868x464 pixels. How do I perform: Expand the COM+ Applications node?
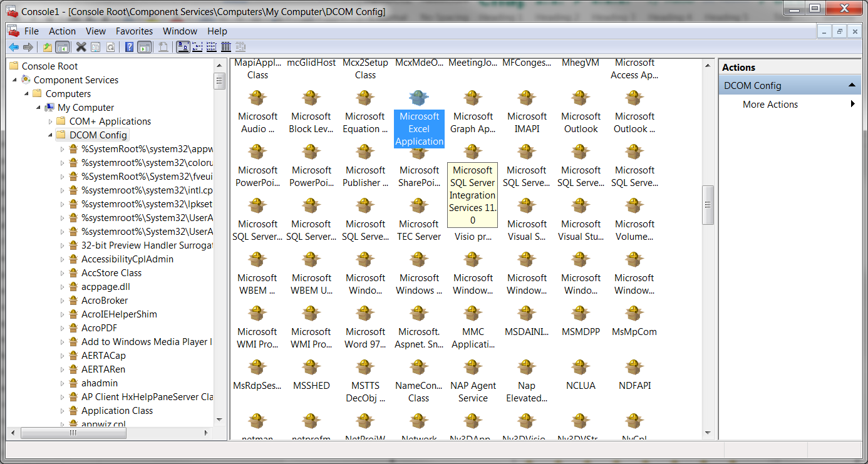(x=51, y=121)
